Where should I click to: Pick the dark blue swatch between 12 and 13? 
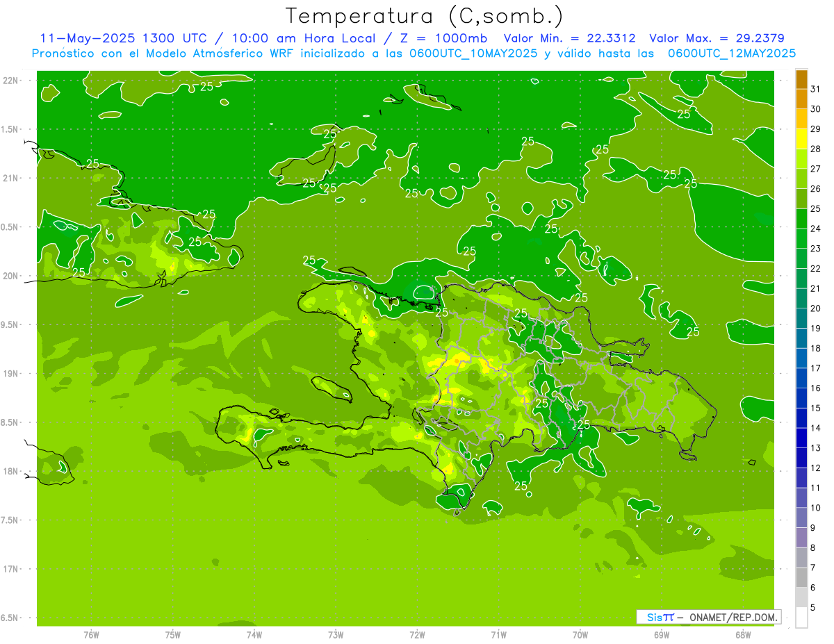(x=802, y=458)
